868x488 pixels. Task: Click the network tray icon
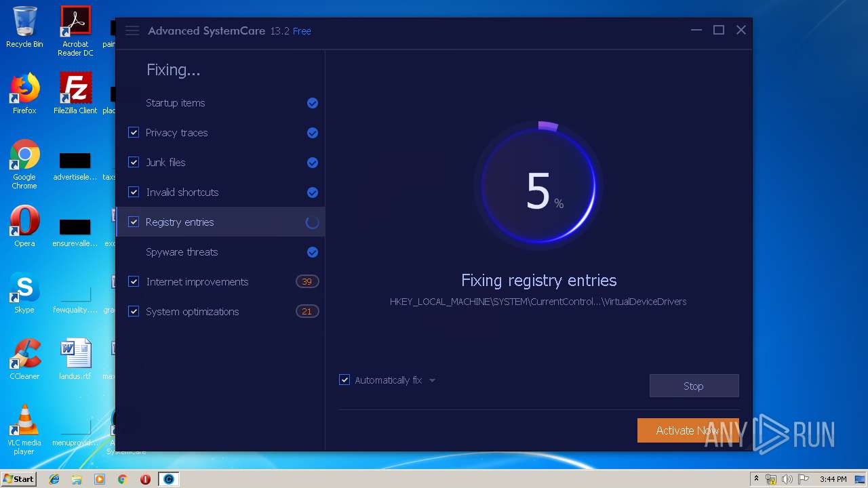pos(771,479)
